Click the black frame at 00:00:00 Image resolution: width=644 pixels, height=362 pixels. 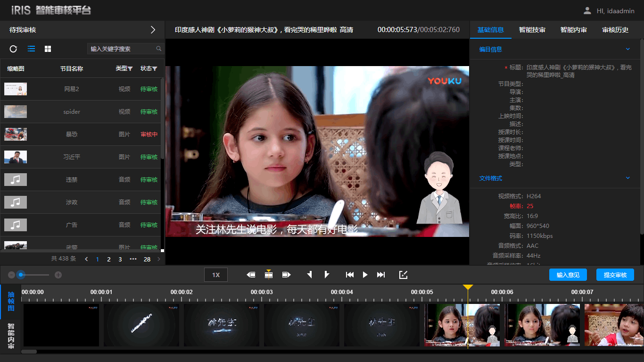click(x=61, y=325)
